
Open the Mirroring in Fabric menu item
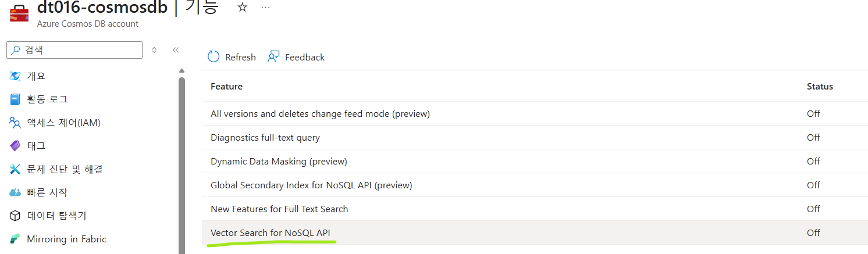pyautogui.click(x=66, y=239)
